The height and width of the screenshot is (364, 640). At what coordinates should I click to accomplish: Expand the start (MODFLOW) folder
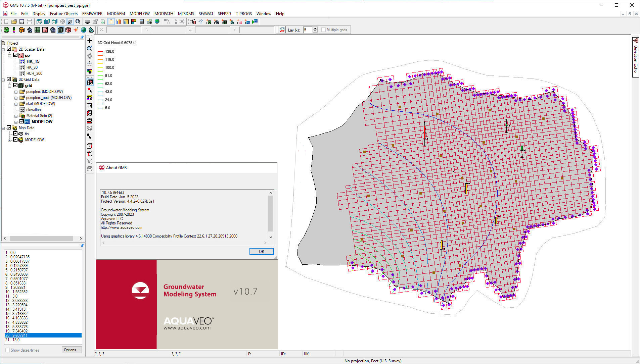[x=16, y=104]
